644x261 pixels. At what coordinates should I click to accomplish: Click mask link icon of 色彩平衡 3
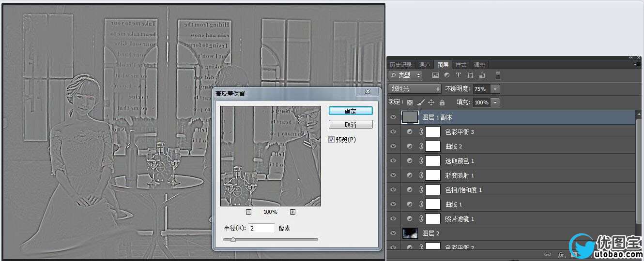[421, 132]
